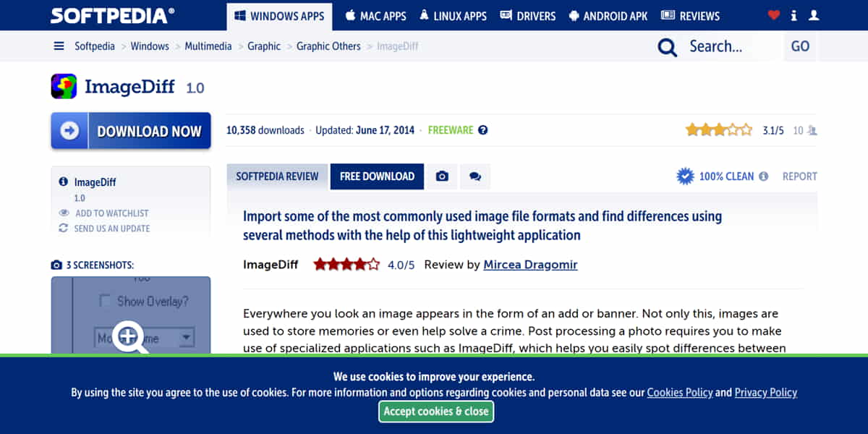Open the MAC APPS menu
The height and width of the screenshot is (434, 868).
(x=375, y=15)
